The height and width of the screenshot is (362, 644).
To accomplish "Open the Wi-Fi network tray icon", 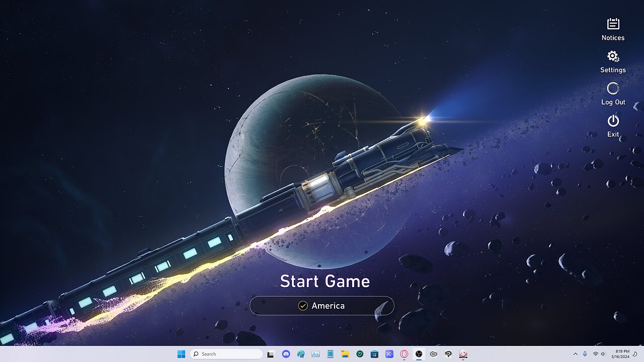I will [595, 354].
